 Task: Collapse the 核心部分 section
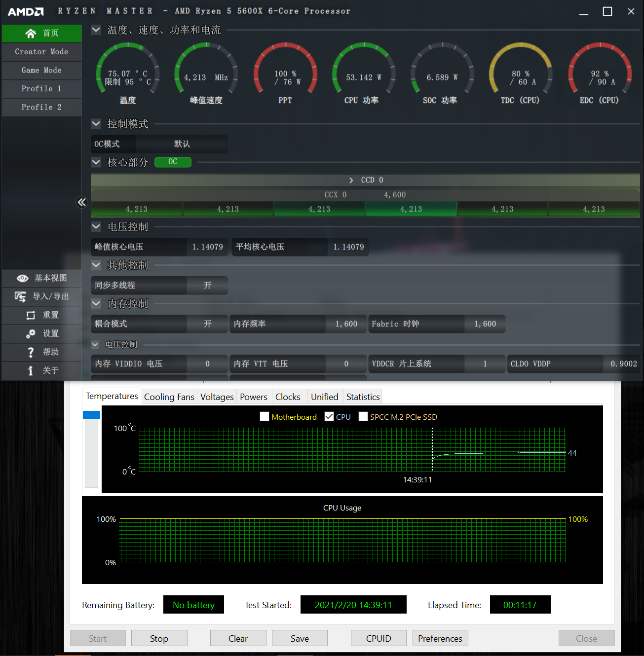96,162
